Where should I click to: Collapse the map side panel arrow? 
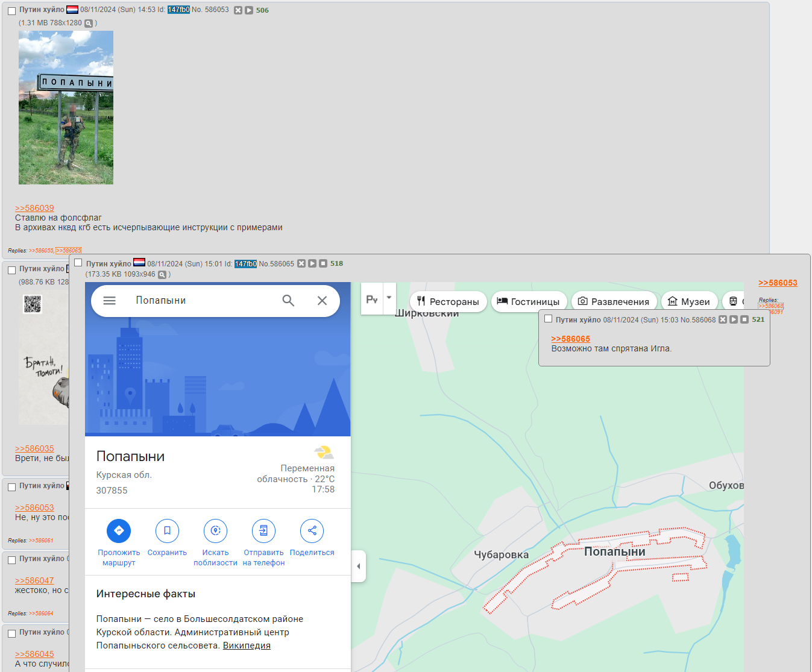coord(359,567)
